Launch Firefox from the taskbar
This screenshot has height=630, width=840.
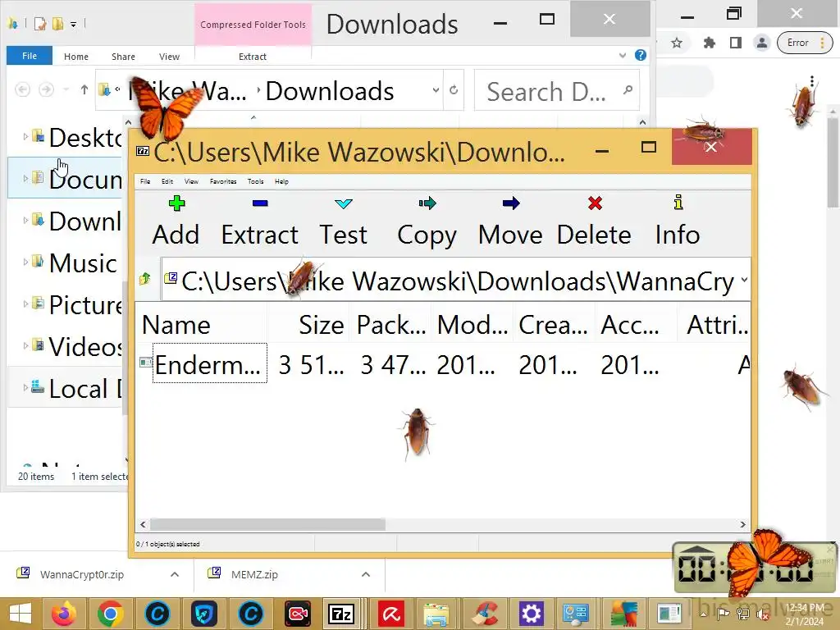tap(64, 614)
